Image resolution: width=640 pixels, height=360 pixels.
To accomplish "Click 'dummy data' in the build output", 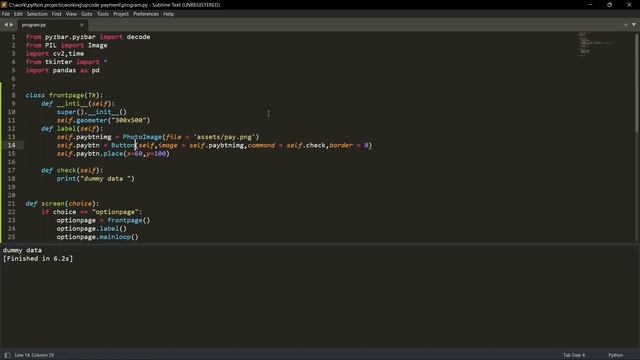I will 22,250.
